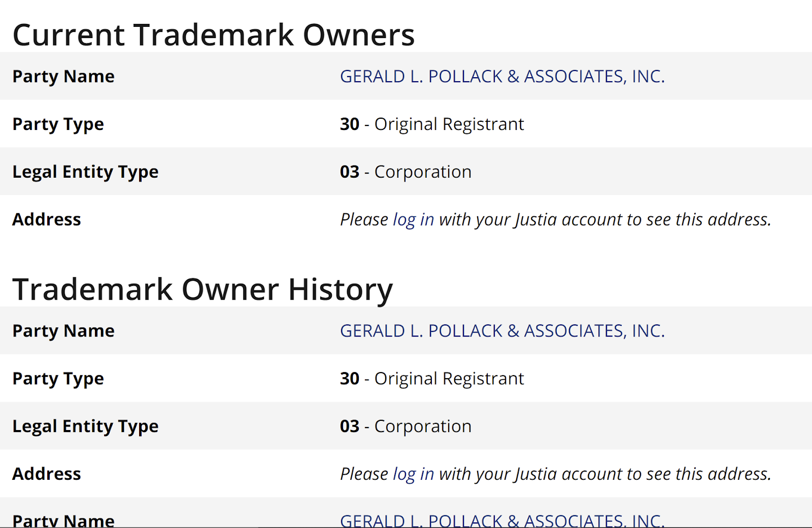Click 'log in' link in Owner History address row

tap(413, 474)
